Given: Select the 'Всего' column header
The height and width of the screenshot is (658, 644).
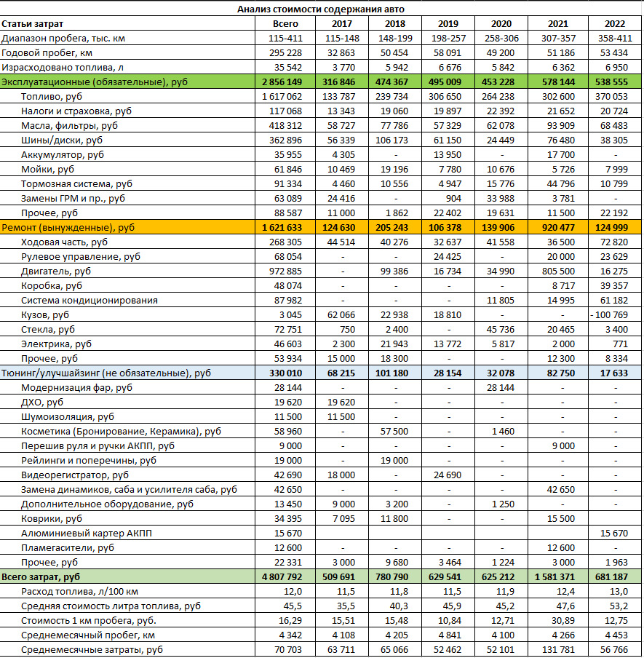Looking at the screenshot, I should tap(285, 23).
